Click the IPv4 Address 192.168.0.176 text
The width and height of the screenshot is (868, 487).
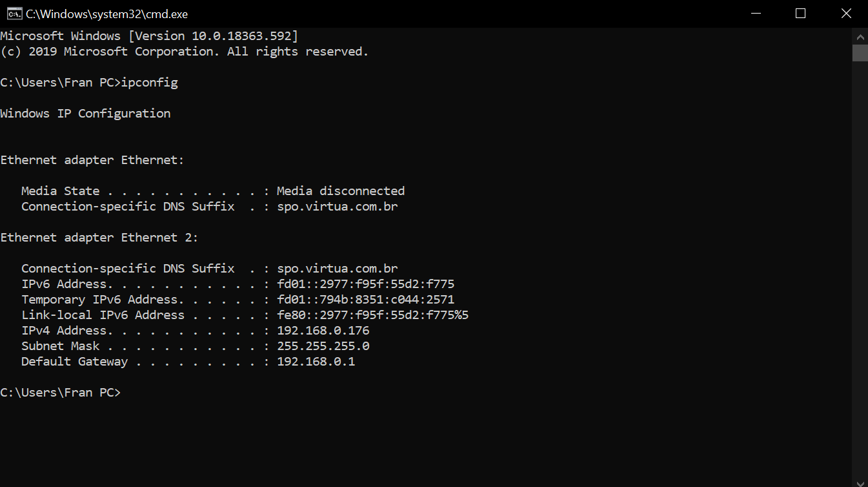(323, 331)
